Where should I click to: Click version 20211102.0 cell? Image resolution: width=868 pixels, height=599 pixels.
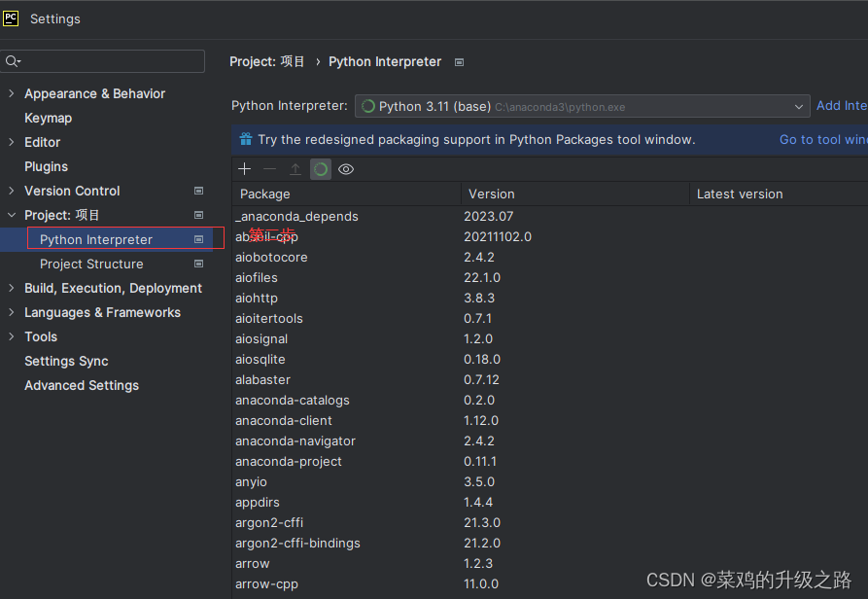click(498, 237)
